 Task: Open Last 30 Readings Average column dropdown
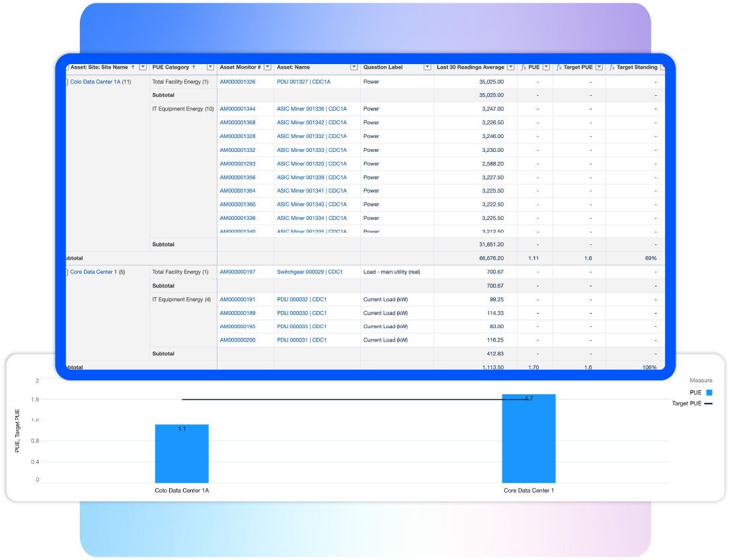click(x=510, y=67)
